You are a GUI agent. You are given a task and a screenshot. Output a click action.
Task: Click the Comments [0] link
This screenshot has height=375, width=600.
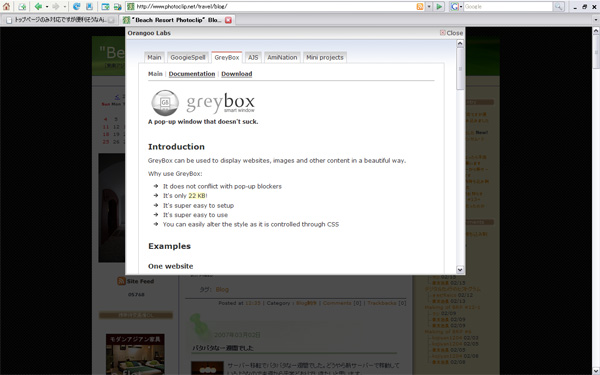click(x=342, y=303)
